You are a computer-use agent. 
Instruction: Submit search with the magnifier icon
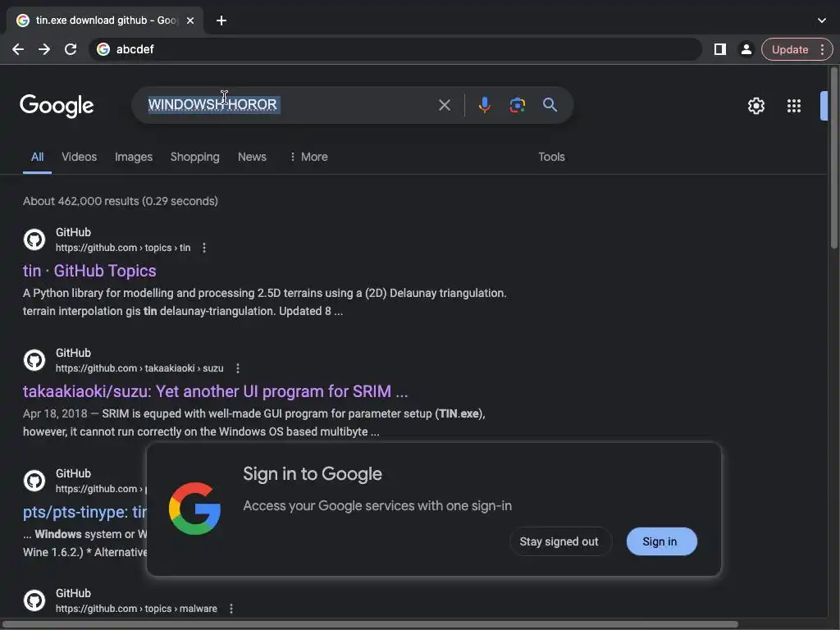coord(550,104)
